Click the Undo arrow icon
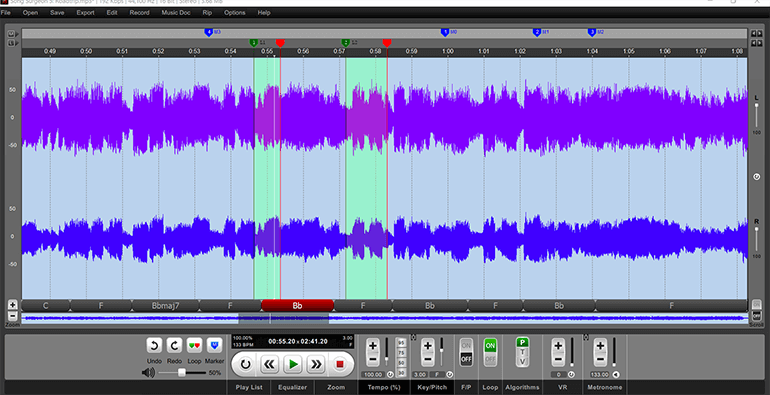This screenshot has width=770, height=395. pos(154,346)
